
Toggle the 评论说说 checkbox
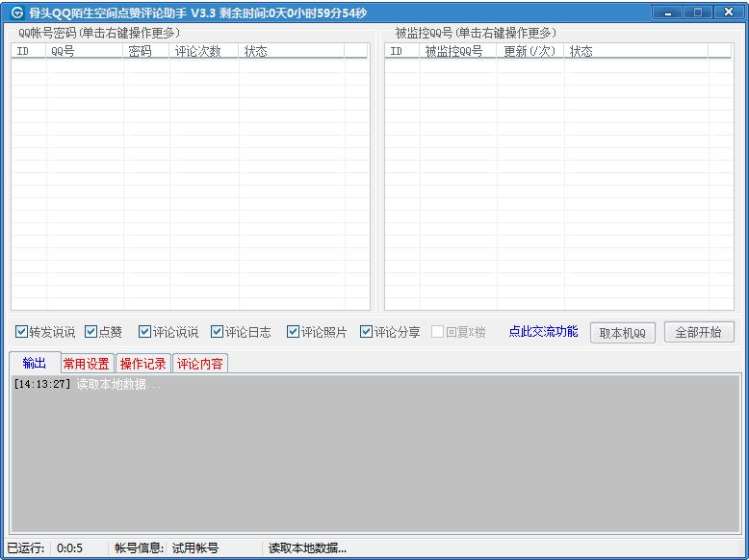coord(145,332)
